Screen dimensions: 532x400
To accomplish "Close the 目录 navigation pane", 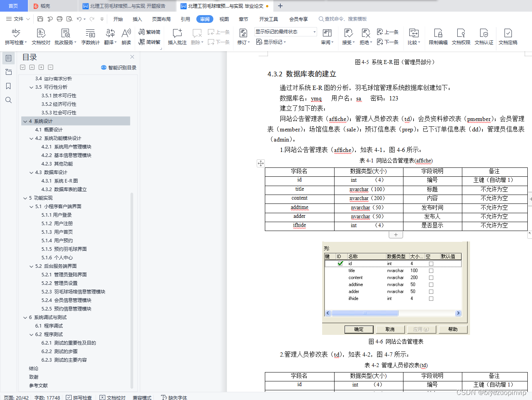I will pos(132,57).
